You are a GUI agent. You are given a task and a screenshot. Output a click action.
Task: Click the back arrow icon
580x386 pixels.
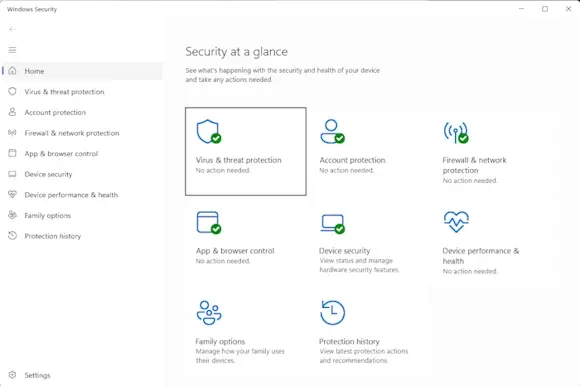click(12, 29)
